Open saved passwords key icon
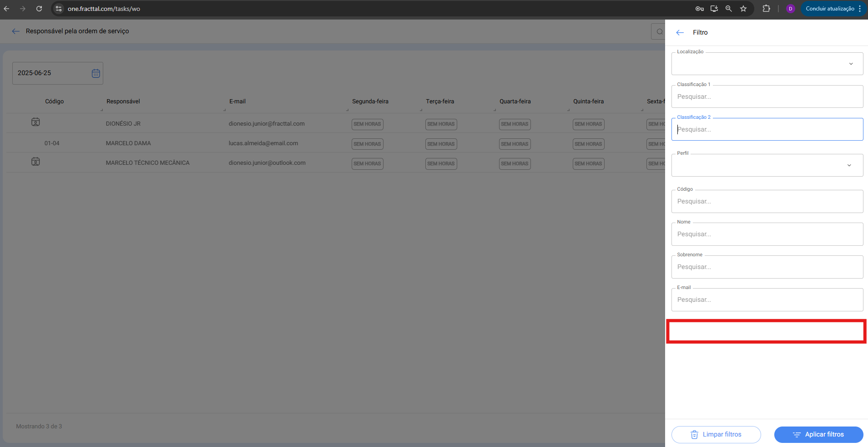This screenshot has width=868, height=447. (700, 9)
